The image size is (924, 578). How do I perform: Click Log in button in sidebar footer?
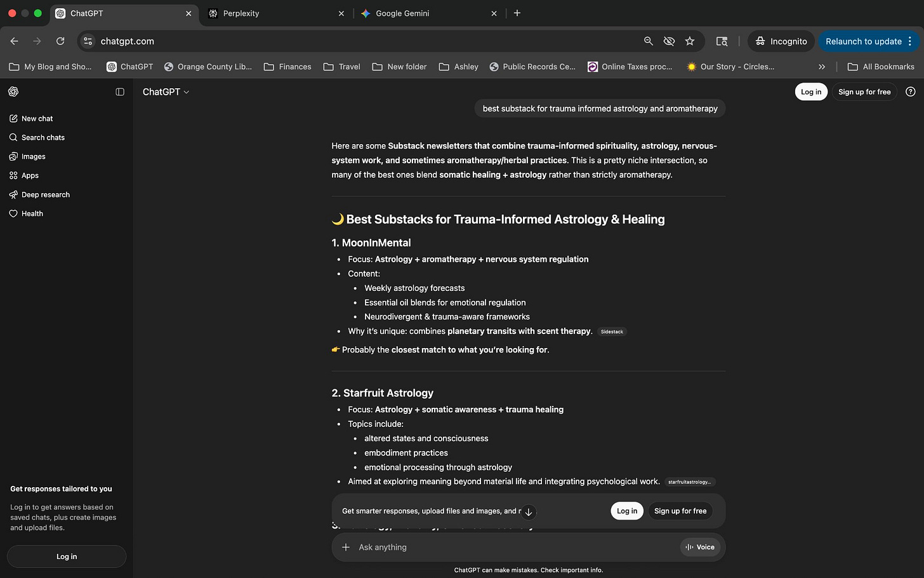point(67,556)
